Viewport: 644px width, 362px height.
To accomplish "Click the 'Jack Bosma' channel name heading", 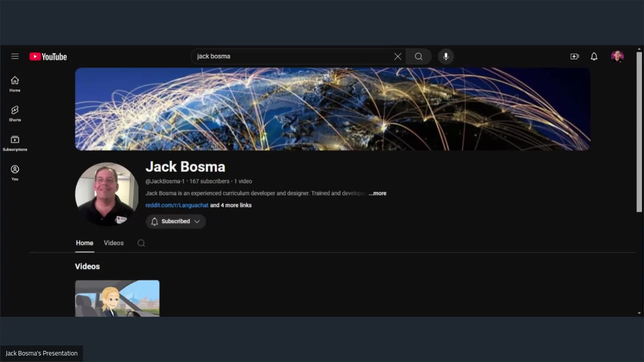I will click(x=185, y=167).
